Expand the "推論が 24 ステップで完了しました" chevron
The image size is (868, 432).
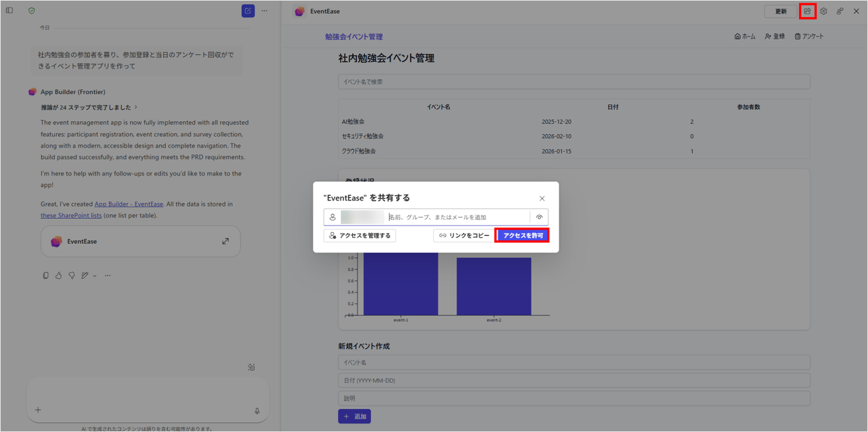click(x=136, y=107)
